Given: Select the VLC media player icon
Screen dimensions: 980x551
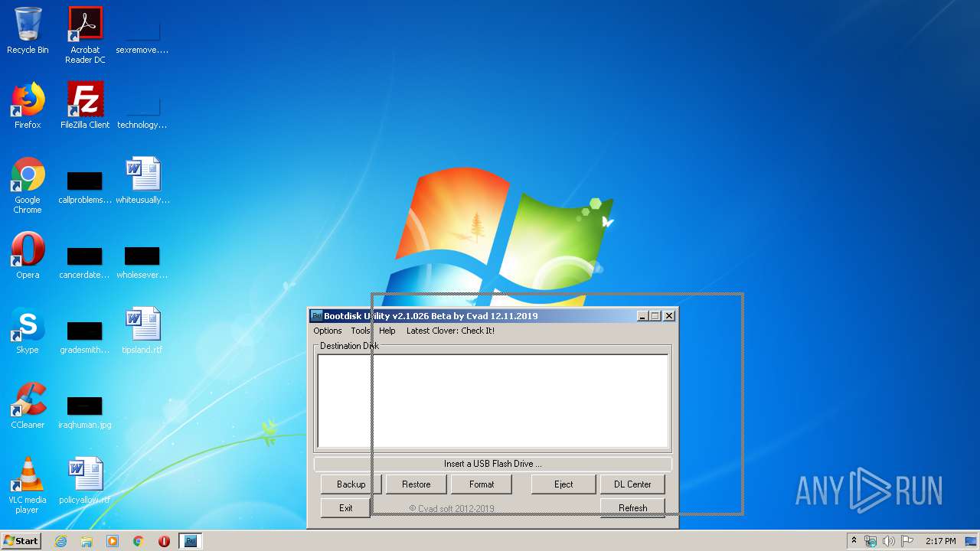Looking at the screenshot, I should [28, 486].
